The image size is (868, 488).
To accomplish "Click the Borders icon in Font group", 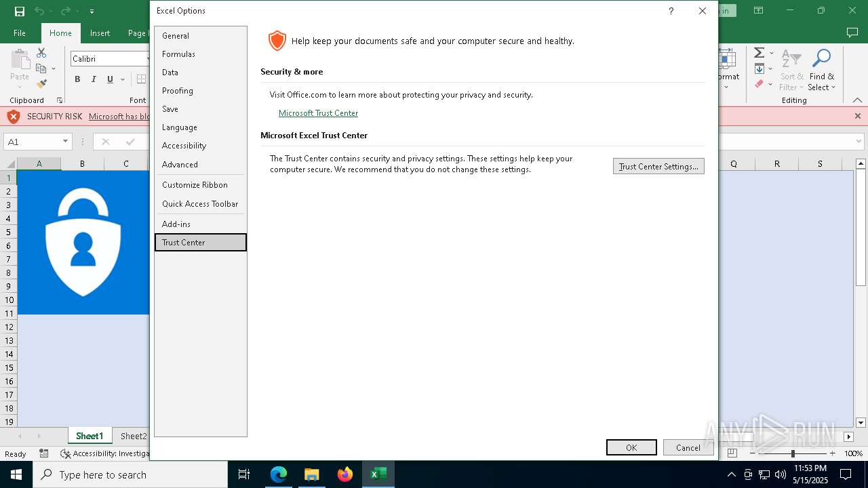I will click(141, 79).
